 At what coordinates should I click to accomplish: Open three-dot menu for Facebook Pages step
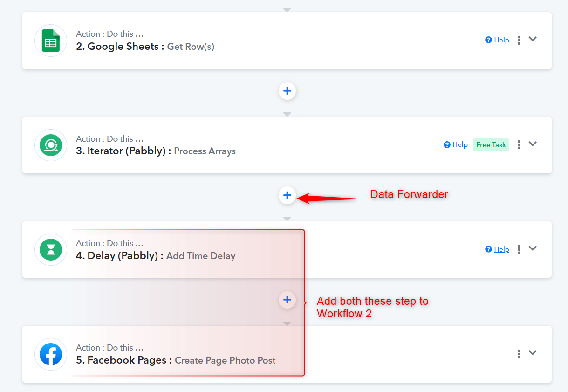(519, 354)
